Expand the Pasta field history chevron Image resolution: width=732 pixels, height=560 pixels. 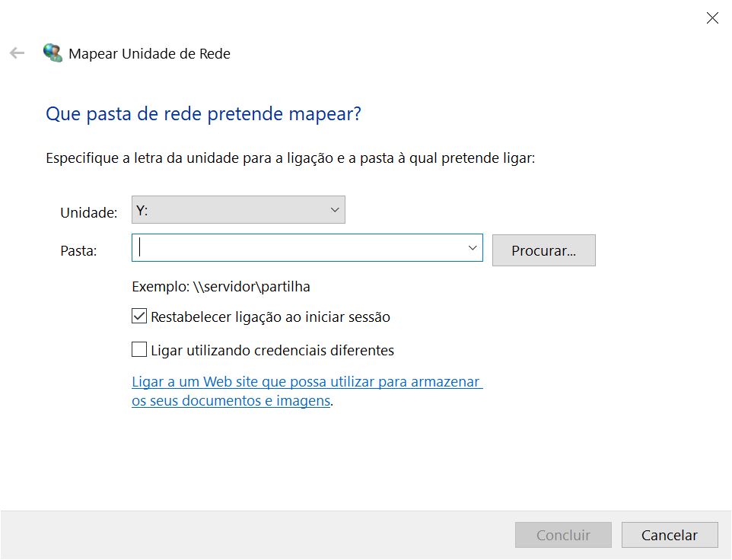472,248
